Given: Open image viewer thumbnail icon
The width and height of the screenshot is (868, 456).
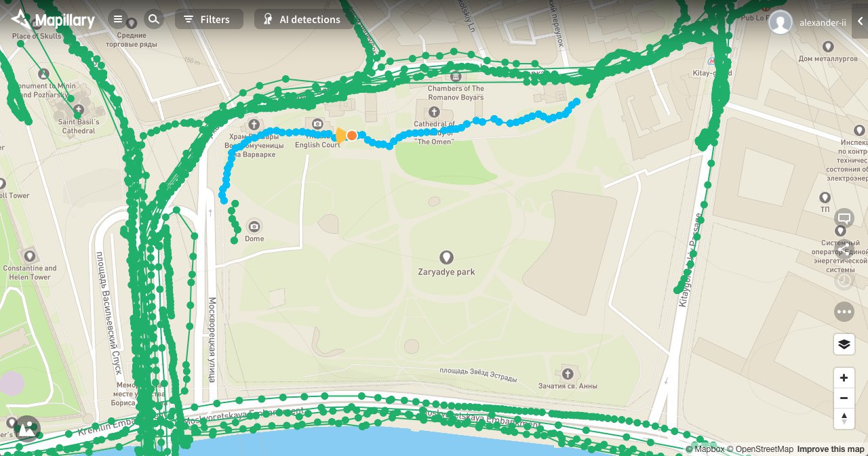Looking at the screenshot, I should click(x=26, y=429).
